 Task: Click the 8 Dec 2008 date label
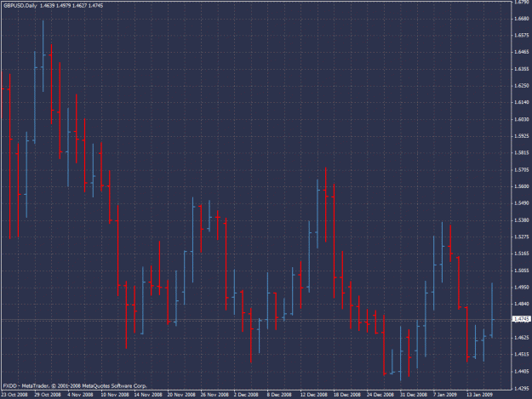click(279, 395)
